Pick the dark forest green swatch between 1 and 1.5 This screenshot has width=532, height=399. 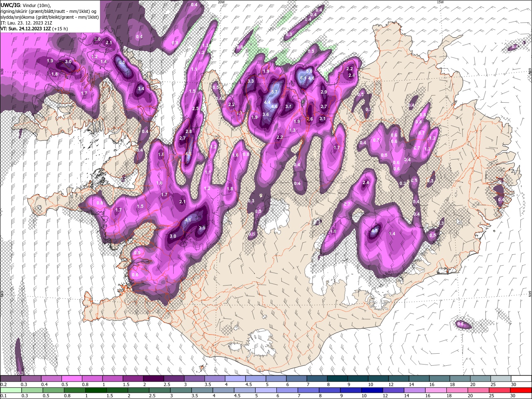[96, 390]
